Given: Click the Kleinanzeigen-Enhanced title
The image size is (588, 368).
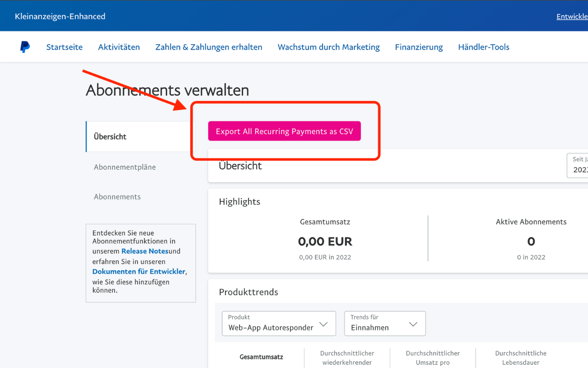Looking at the screenshot, I should click(x=60, y=16).
